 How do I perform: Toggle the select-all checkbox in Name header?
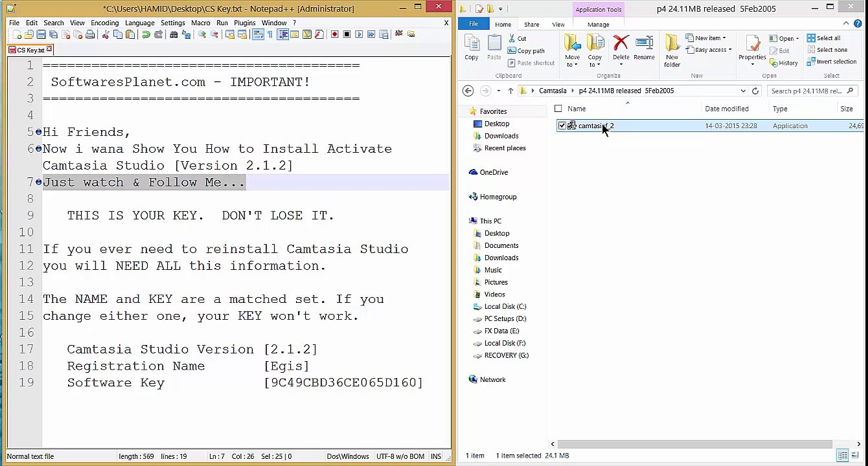click(558, 109)
